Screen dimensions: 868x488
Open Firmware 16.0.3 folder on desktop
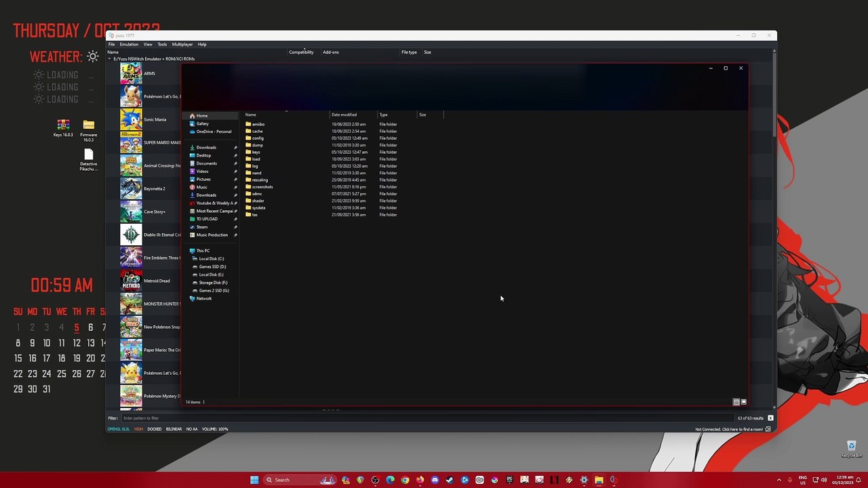[x=88, y=130]
